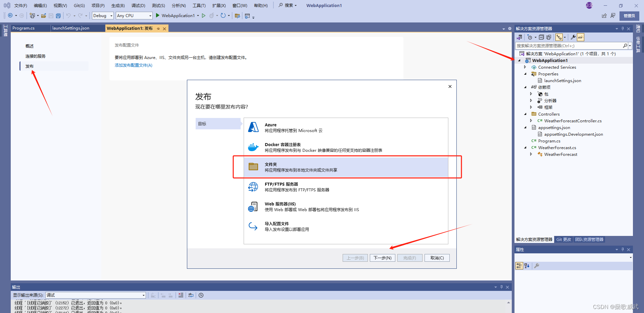Click the Undo icon in toolbar
The image size is (644, 313).
pos(69,15)
